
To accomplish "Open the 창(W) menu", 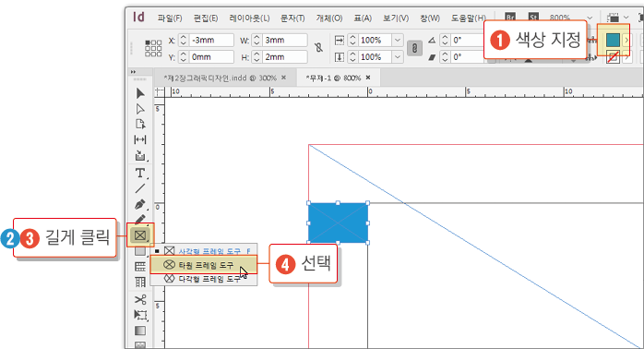I will (x=430, y=18).
